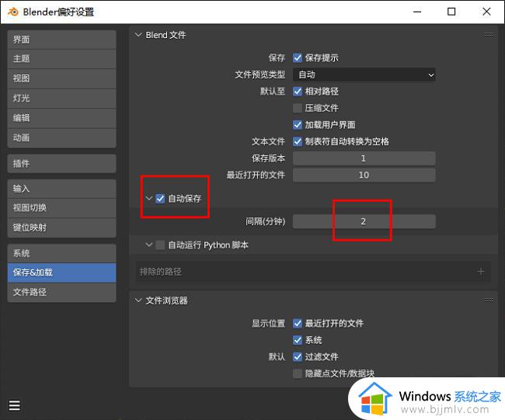Minimize the Blender preferences window
Viewport: 505px width, 420px height.
coord(417,12)
